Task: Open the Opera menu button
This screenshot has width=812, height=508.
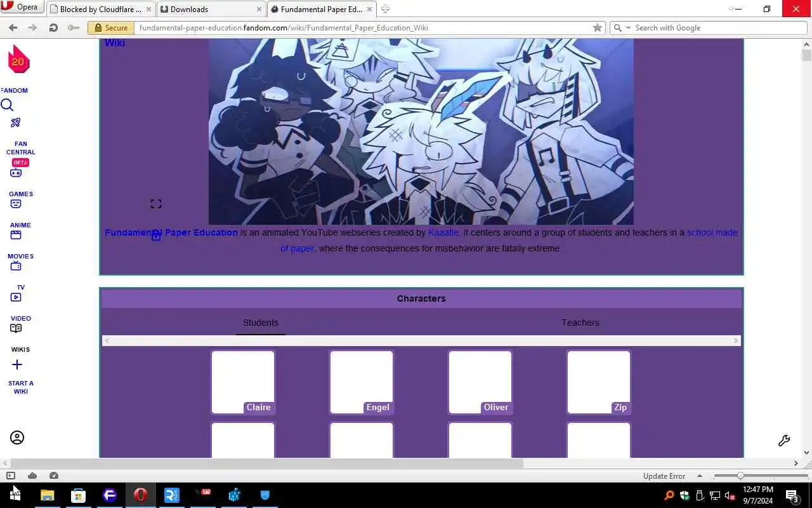Action: click(x=21, y=8)
